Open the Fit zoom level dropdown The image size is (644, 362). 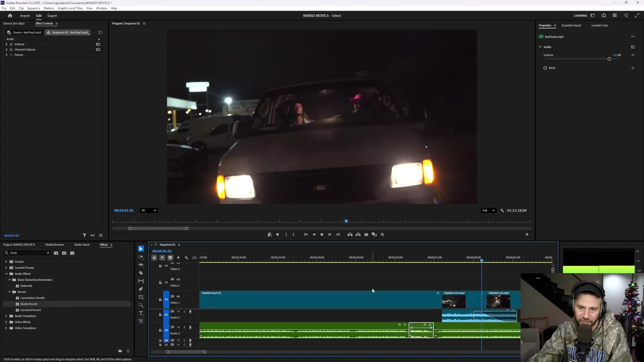(148, 211)
